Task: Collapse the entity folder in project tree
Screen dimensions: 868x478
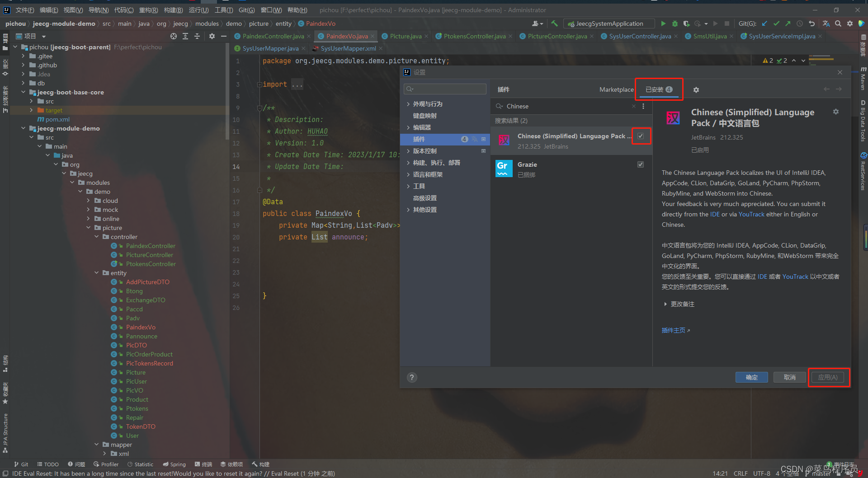Action: click(96, 273)
